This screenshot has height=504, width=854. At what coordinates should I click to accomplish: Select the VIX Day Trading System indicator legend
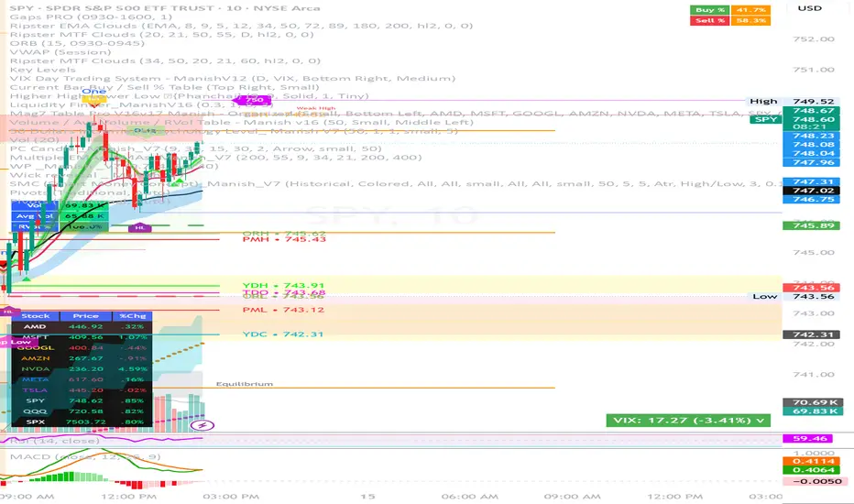[x=233, y=79]
